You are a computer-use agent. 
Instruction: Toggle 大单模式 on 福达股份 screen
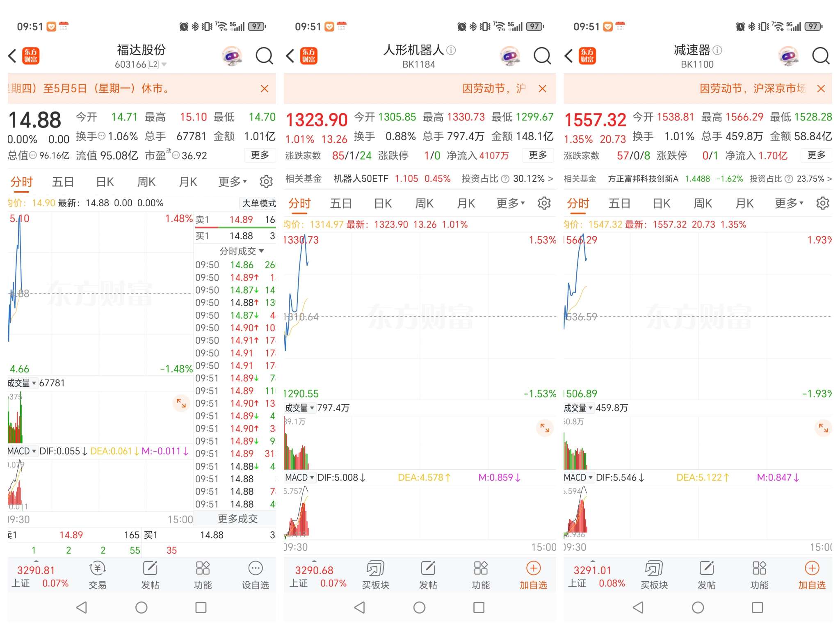[258, 203]
